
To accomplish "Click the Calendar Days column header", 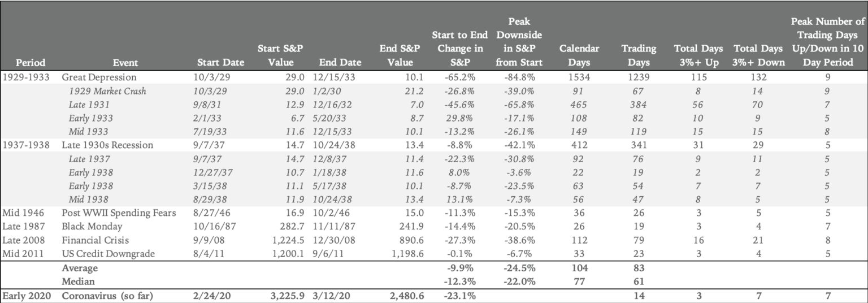I will 579,55.
